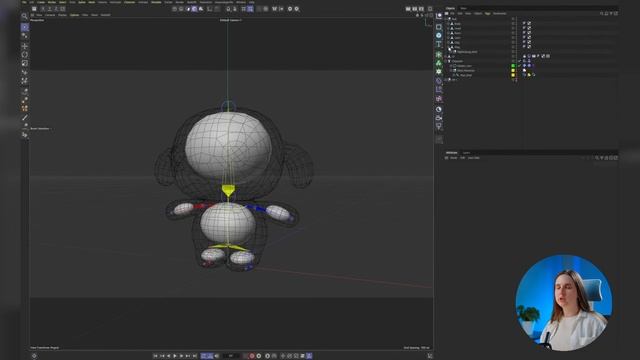Jump to the start of the animation

click(x=156, y=356)
